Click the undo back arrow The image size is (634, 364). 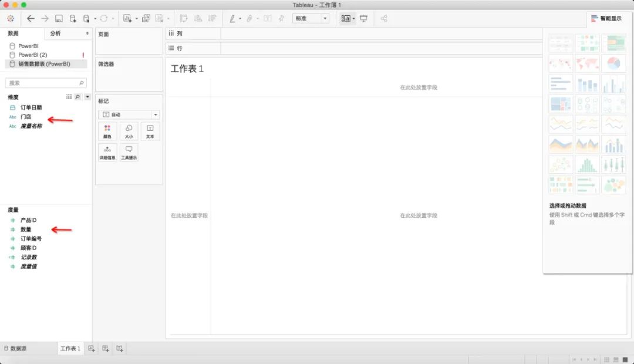pos(31,19)
